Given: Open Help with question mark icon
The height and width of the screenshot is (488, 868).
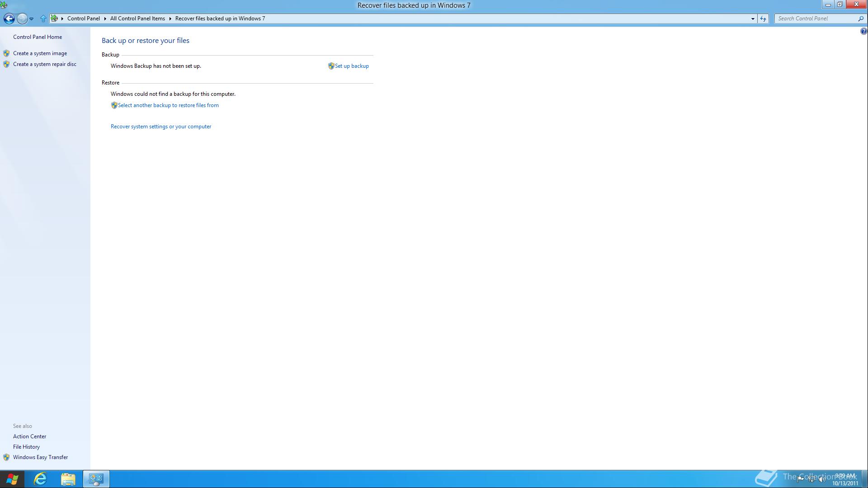Looking at the screenshot, I should coord(863,31).
